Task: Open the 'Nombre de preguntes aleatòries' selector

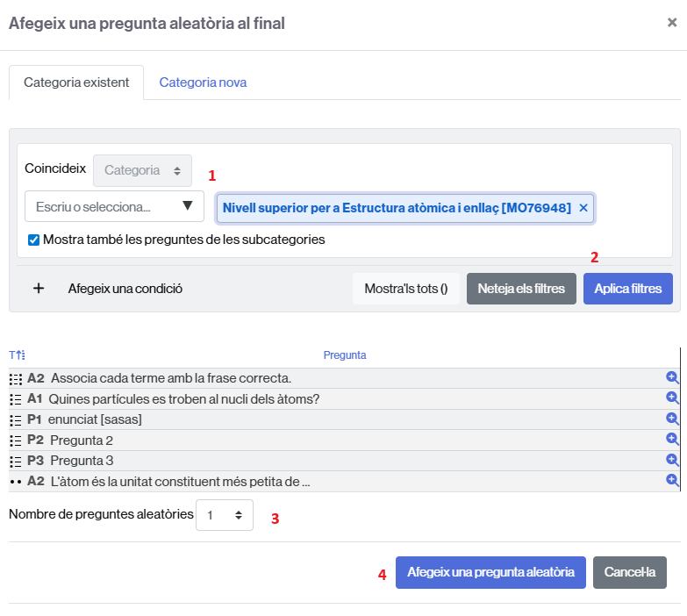Action: (225, 515)
